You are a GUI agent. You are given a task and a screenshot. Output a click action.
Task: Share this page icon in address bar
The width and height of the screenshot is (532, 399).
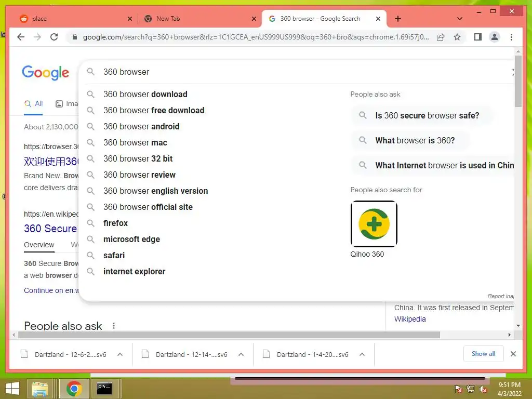[x=441, y=37]
